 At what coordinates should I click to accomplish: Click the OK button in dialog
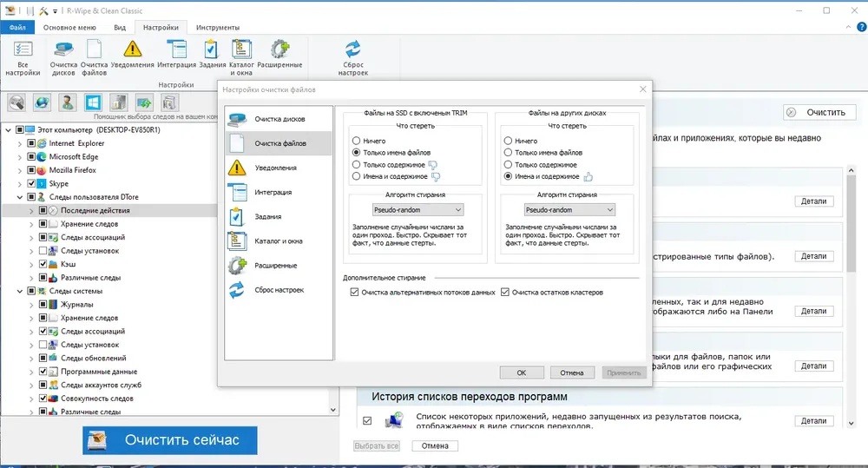(x=522, y=372)
